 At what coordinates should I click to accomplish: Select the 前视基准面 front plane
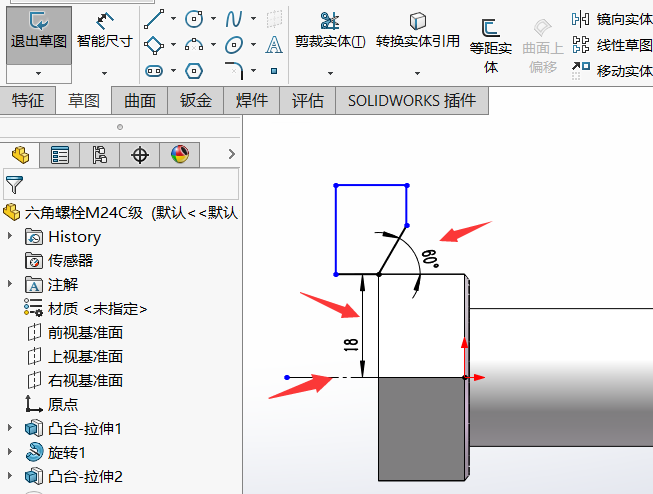click(x=75, y=333)
